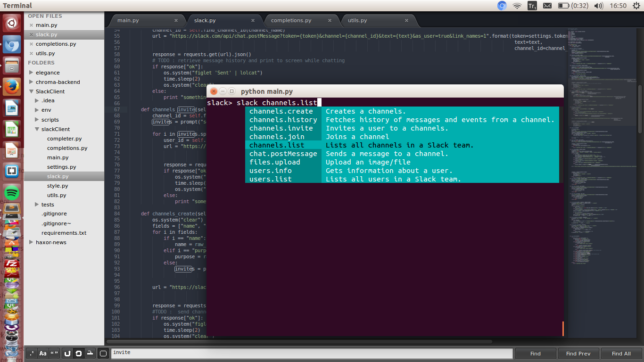Expand the env folder
Image resolution: width=644 pixels, height=362 pixels.
tap(37, 110)
